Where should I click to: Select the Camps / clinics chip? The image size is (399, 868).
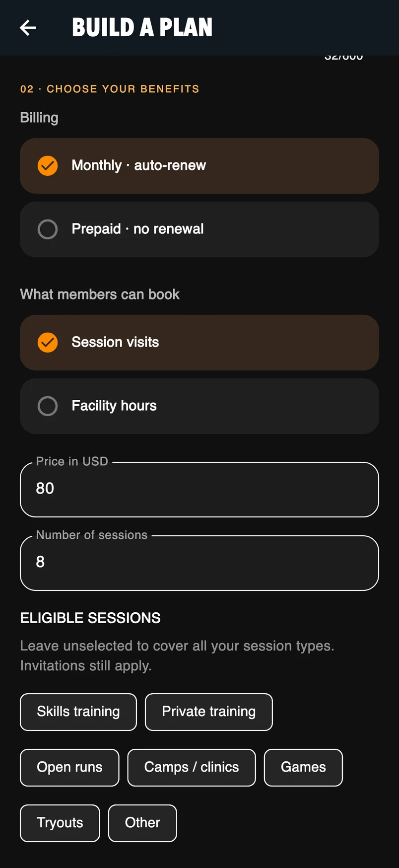192,768
